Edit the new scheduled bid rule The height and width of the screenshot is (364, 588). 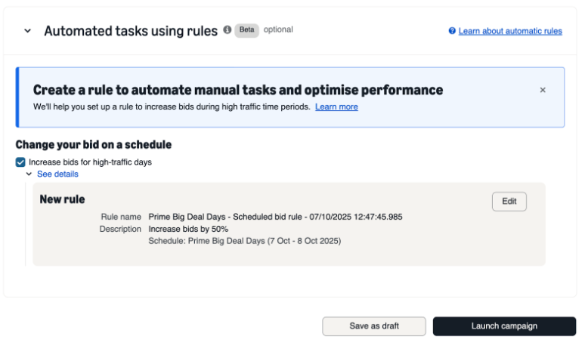pyautogui.click(x=509, y=202)
